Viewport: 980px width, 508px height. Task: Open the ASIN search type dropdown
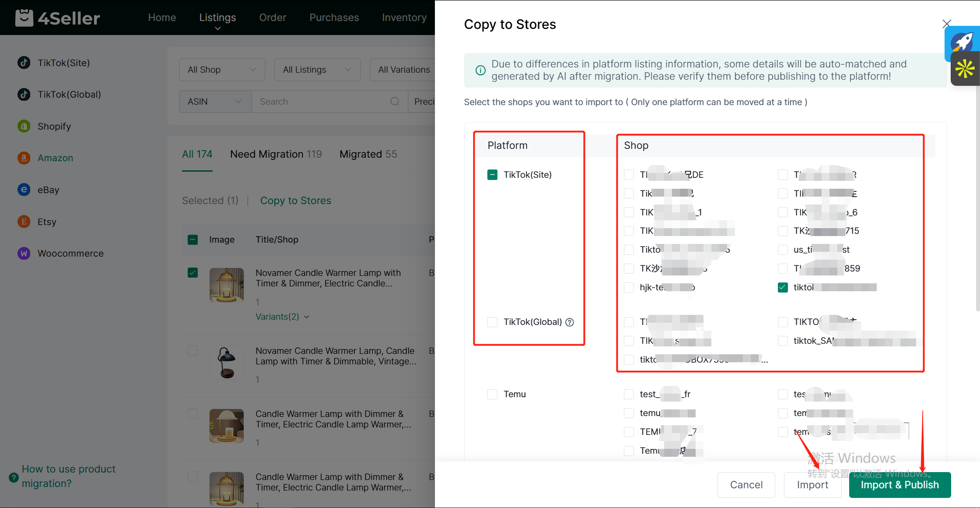click(x=215, y=102)
